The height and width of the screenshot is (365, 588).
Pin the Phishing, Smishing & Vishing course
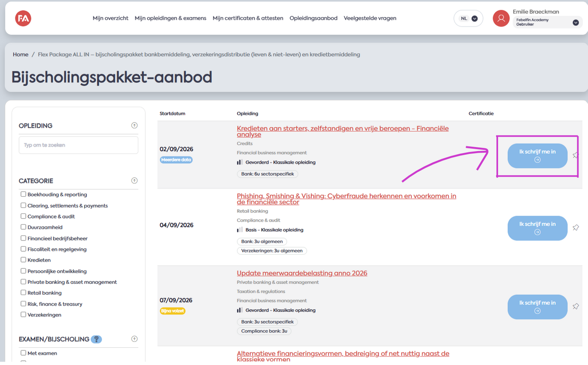click(576, 228)
